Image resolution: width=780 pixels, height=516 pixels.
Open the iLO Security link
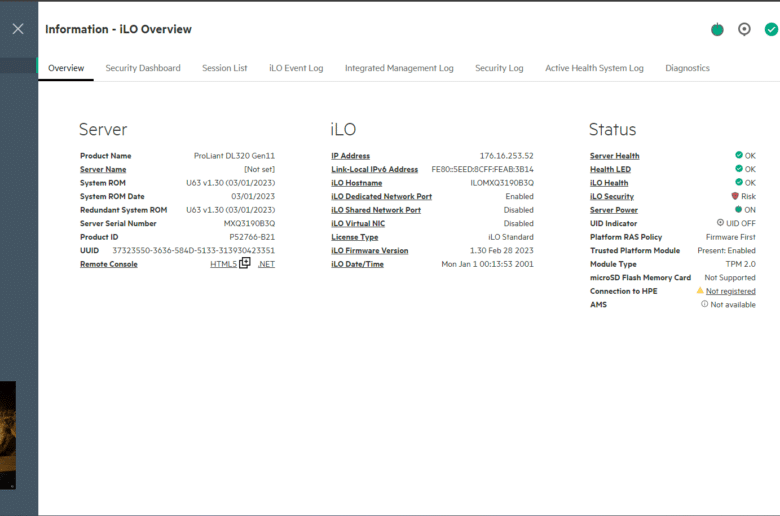point(612,197)
